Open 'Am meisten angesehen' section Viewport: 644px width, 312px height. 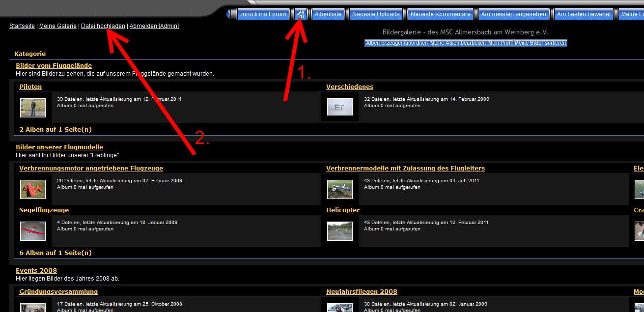click(514, 14)
